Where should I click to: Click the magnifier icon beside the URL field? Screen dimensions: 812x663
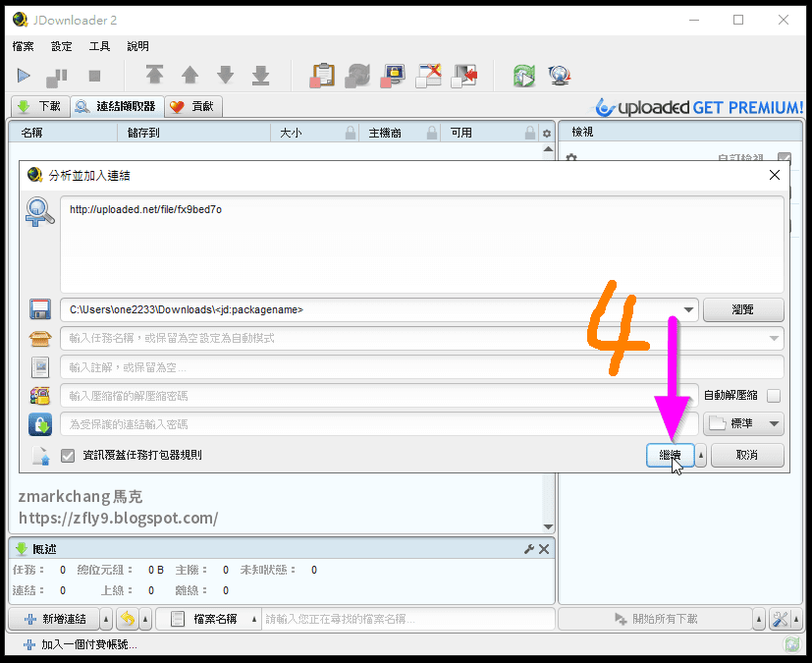pos(39,210)
